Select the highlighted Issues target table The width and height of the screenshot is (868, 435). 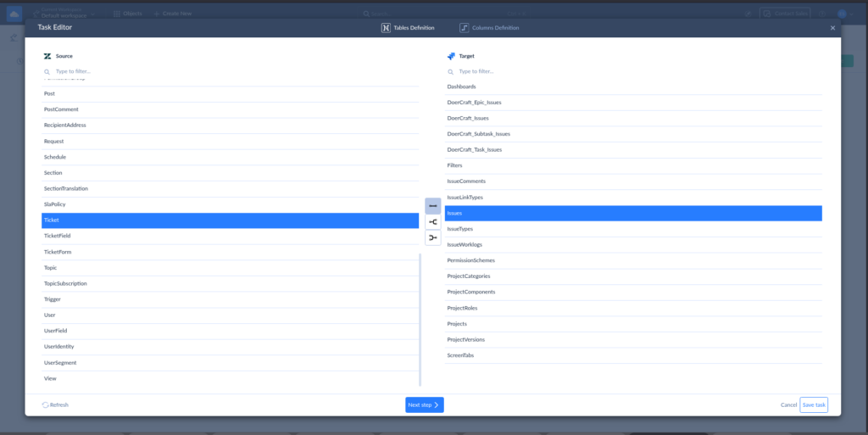633,214
